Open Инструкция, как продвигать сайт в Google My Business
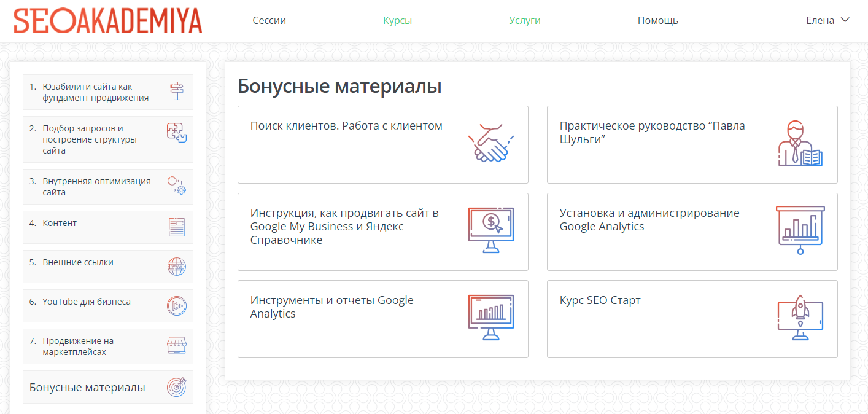 383,232
